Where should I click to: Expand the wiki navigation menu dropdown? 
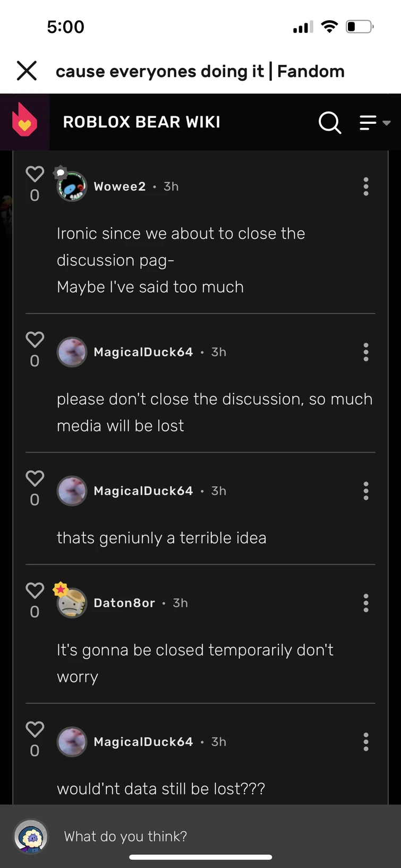click(x=374, y=123)
